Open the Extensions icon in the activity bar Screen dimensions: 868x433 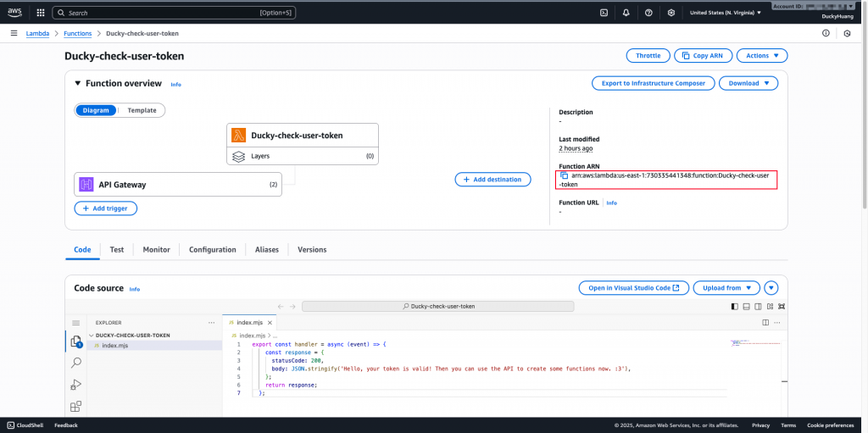tap(75, 407)
